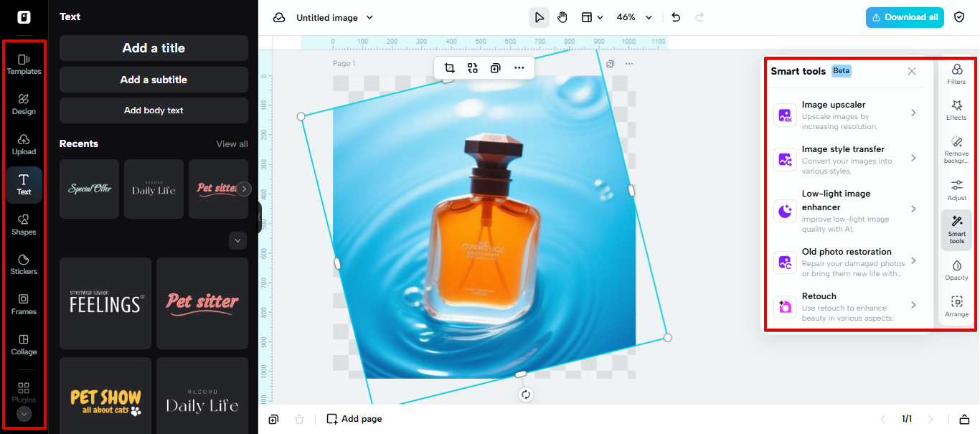Close the Smart tools panel
This screenshot has width=980, height=434.
click(912, 71)
